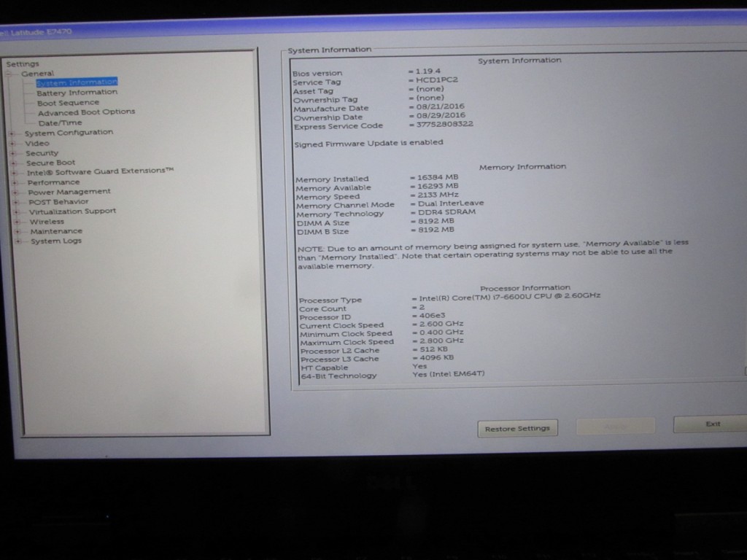Expand the POST Behavior node
Screen dimensions: 747x560
click(16, 202)
